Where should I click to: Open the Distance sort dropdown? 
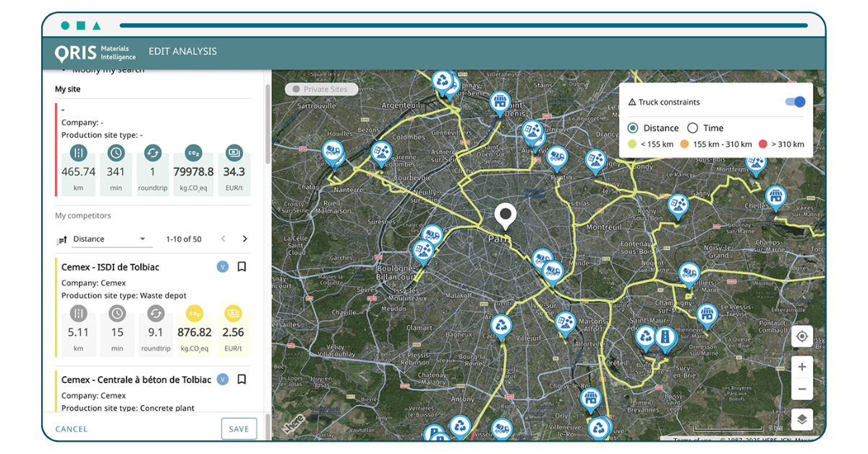point(109,239)
